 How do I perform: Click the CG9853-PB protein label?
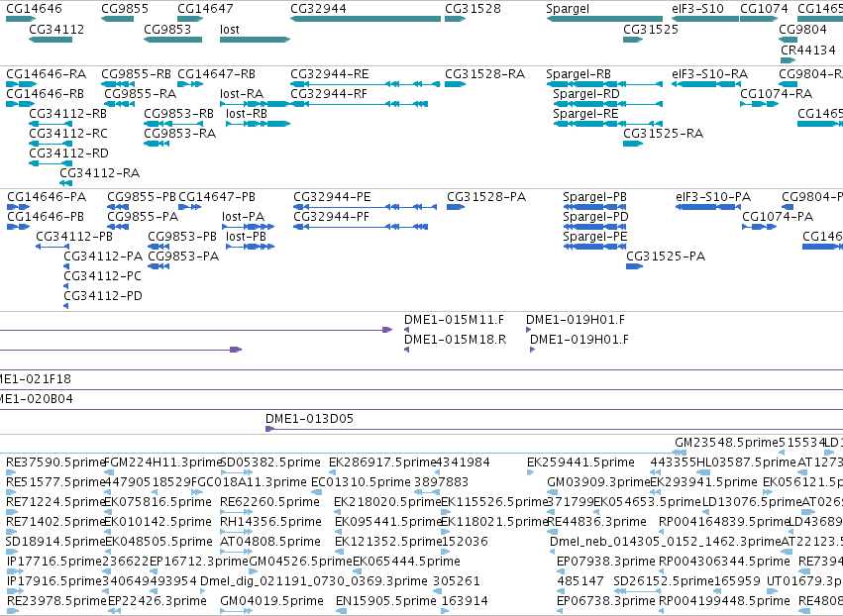pyautogui.click(x=182, y=237)
